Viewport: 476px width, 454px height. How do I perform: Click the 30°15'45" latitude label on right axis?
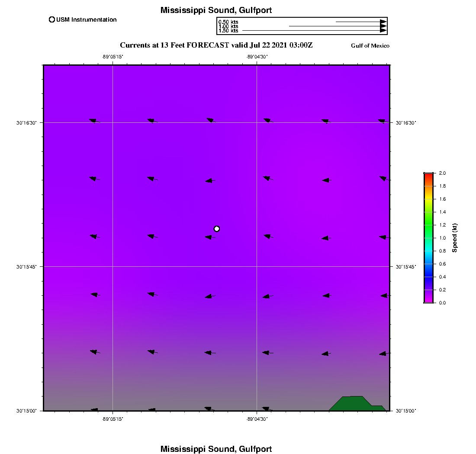point(406,267)
